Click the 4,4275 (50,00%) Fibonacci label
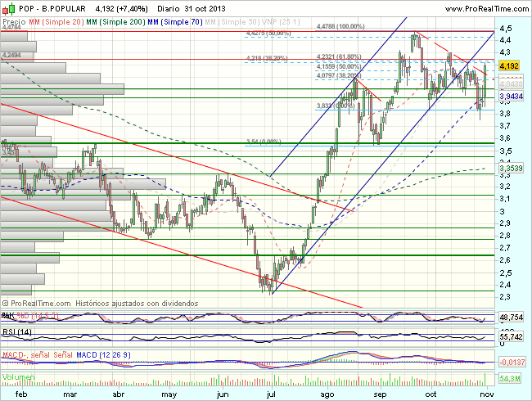Viewport: 532px width, 401px height. click(268, 33)
